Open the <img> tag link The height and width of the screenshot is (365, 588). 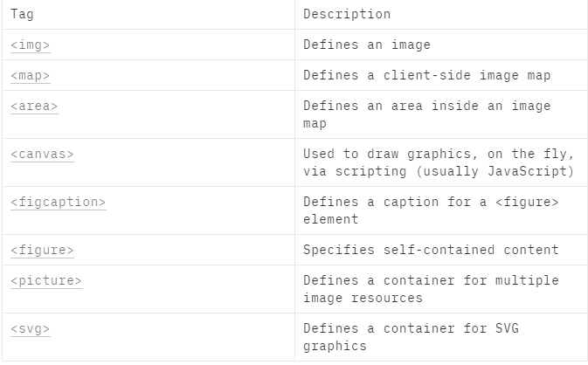tap(31, 45)
